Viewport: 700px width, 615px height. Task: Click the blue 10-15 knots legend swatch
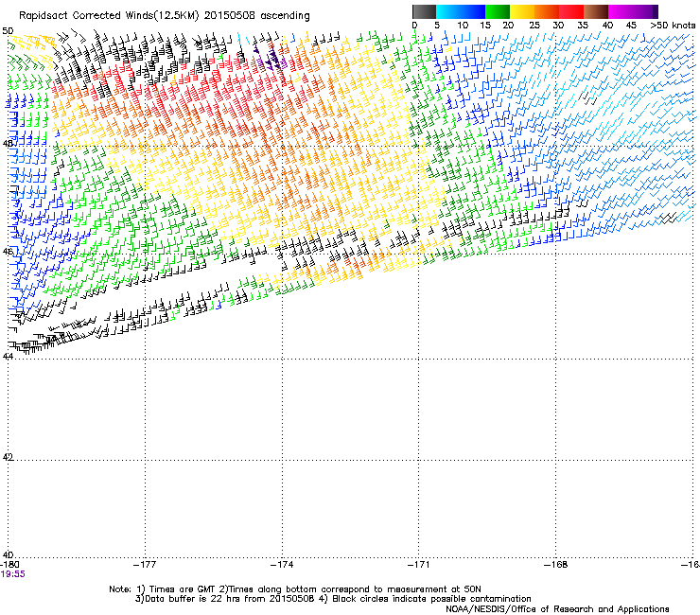tap(473, 11)
